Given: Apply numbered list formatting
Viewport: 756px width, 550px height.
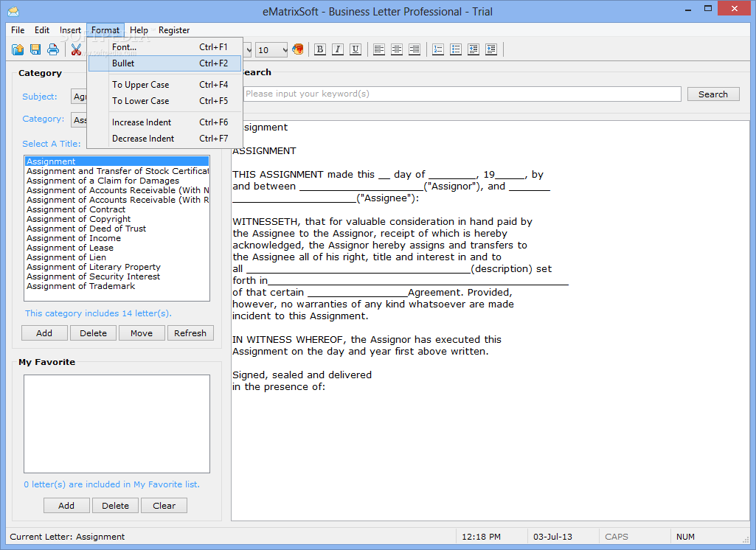Looking at the screenshot, I should click(x=438, y=49).
